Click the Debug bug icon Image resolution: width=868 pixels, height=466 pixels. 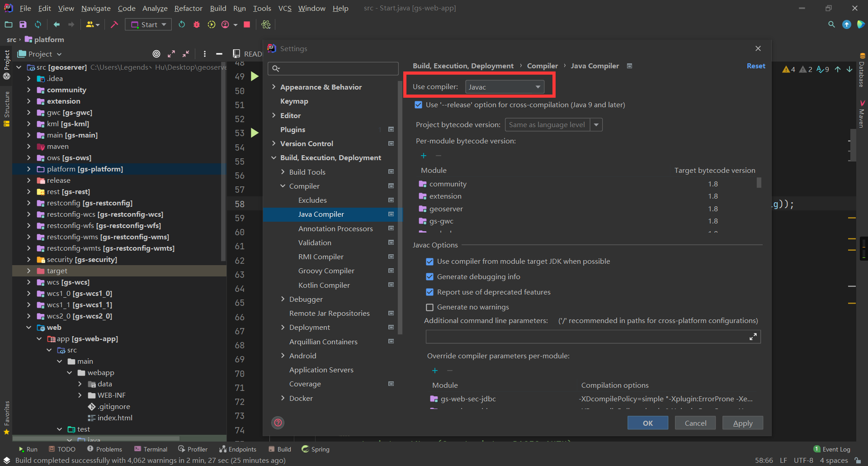pos(197,24)
